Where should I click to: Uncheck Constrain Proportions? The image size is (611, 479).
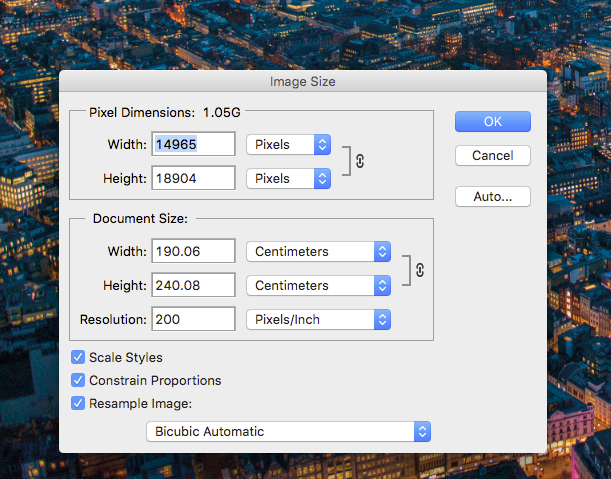click(x=78, y=381)
